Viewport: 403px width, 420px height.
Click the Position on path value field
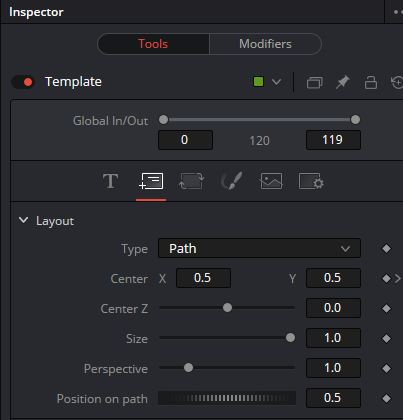pyautogui.click(x=333, y=398)
